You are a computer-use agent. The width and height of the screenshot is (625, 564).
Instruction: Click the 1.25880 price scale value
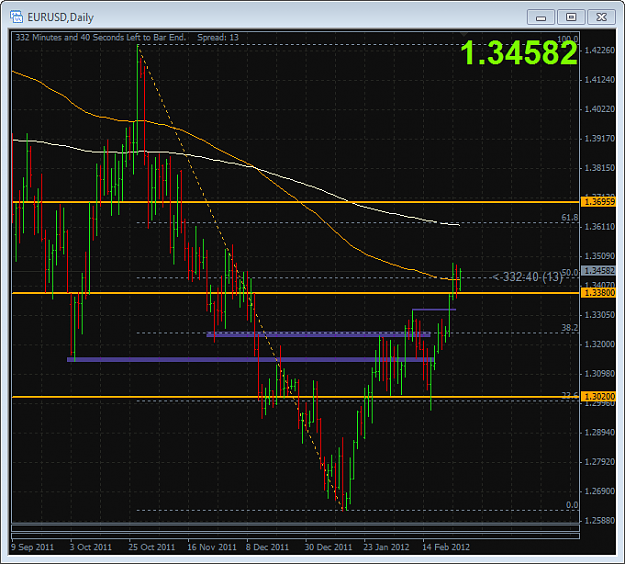coord(599,521)
